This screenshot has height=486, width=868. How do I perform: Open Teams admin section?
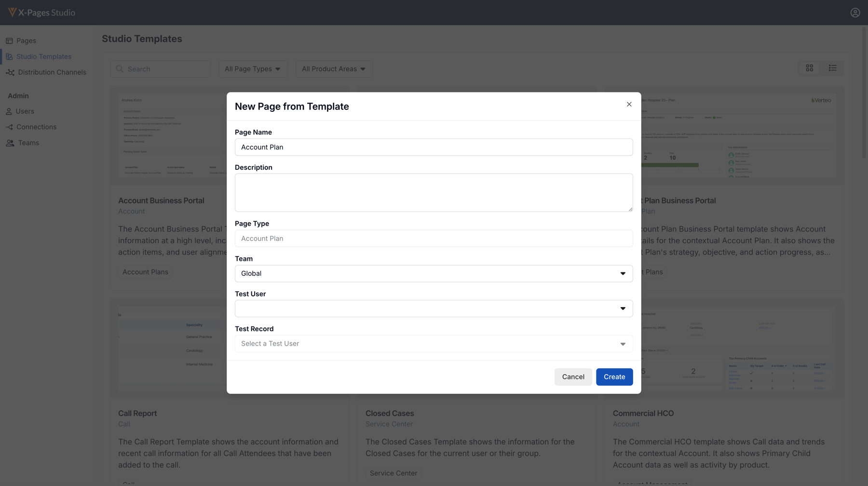click(28, 143)
